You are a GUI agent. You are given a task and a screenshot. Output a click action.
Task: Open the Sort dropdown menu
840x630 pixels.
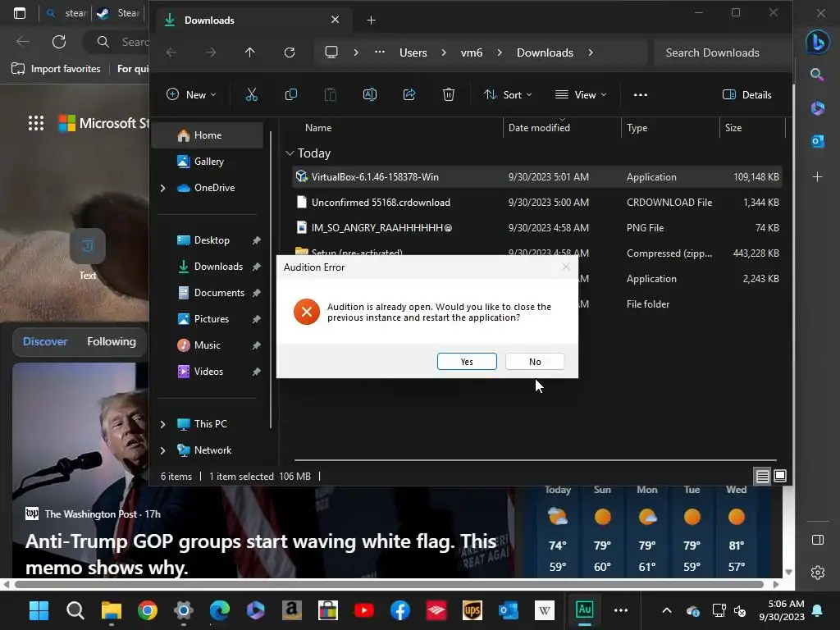pyautogui.click(x=507, y=95)
